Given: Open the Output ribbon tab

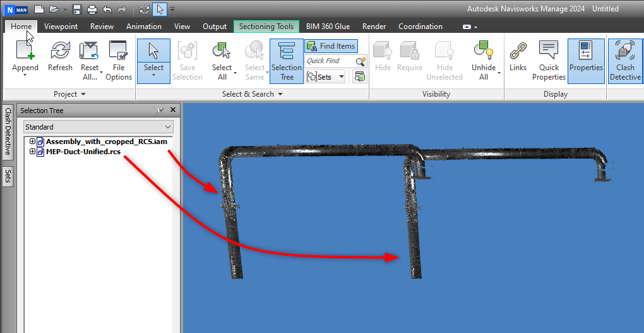Looking at the screenshot, I should click(x=215, y=27).
